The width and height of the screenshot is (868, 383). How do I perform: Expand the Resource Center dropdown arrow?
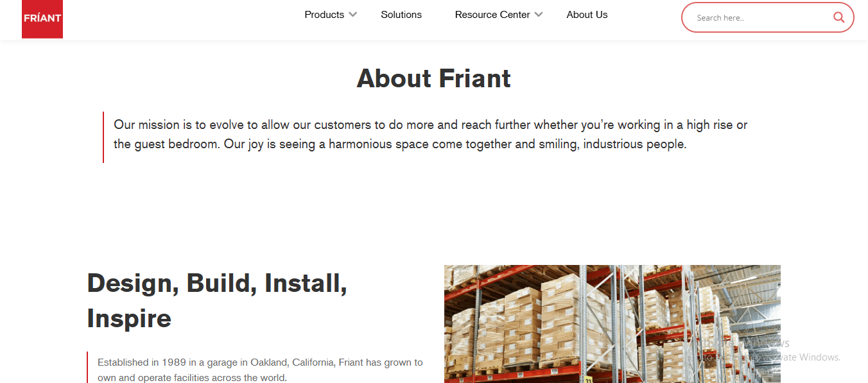coord(539,15)
